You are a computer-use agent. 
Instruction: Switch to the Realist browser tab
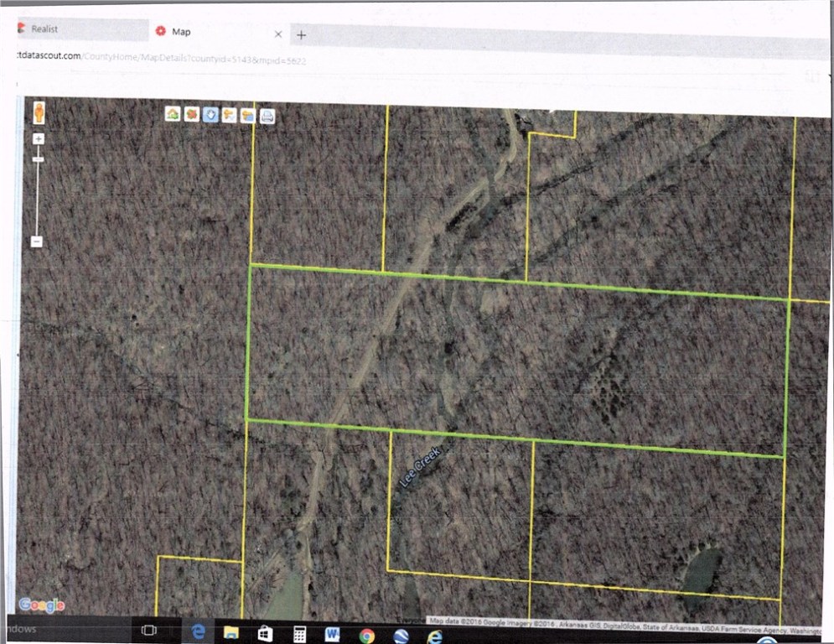[x=82, y=29]
